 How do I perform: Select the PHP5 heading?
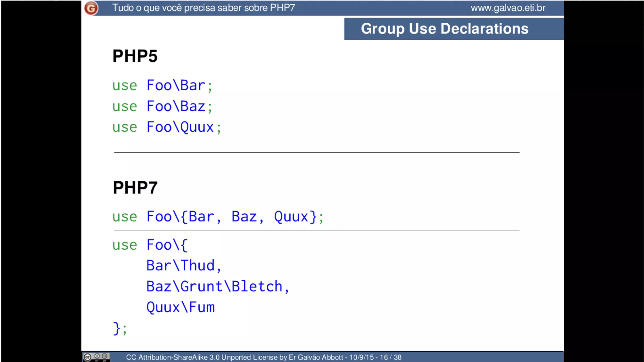point(135,56)
